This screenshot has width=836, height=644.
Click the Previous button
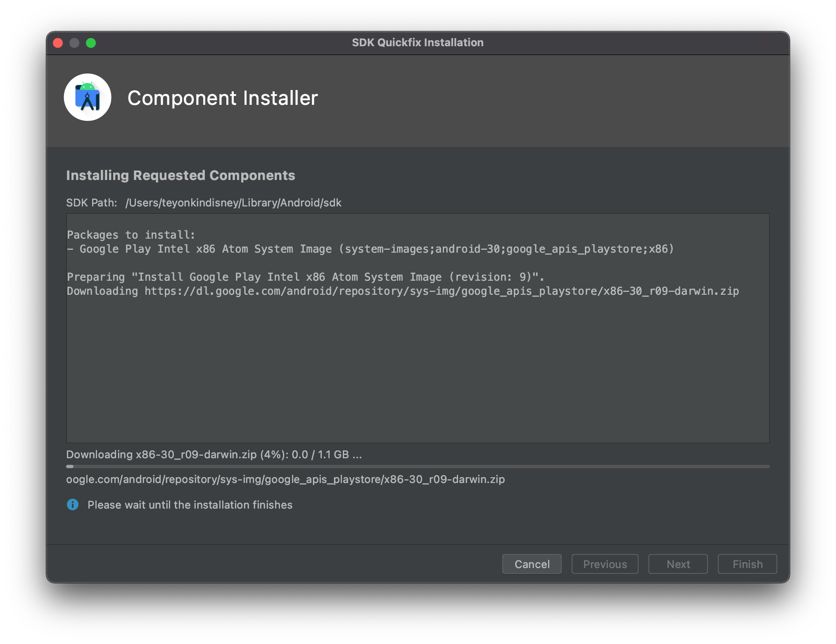pyautogui.click(x=605, y=564)
